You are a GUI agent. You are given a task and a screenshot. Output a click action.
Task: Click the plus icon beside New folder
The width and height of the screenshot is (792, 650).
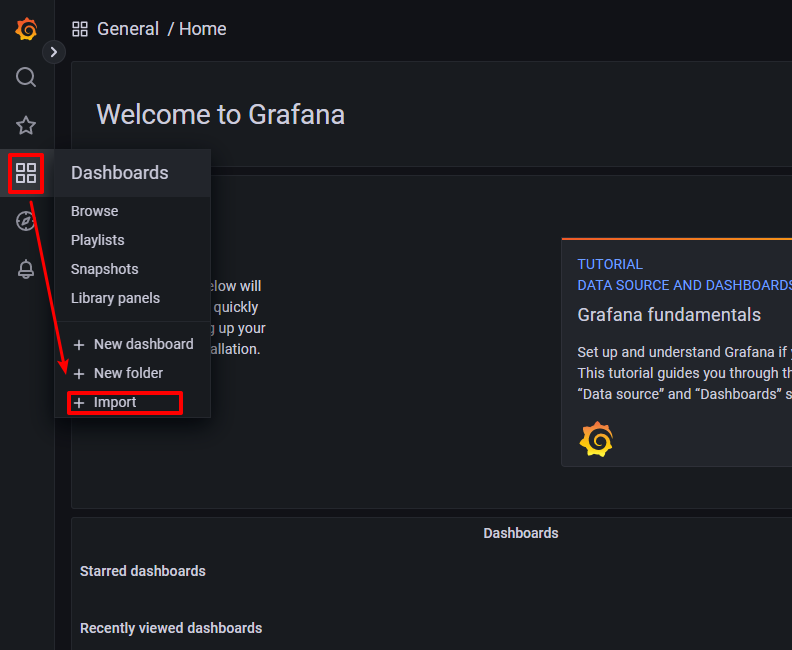click(x=79, y=374)
